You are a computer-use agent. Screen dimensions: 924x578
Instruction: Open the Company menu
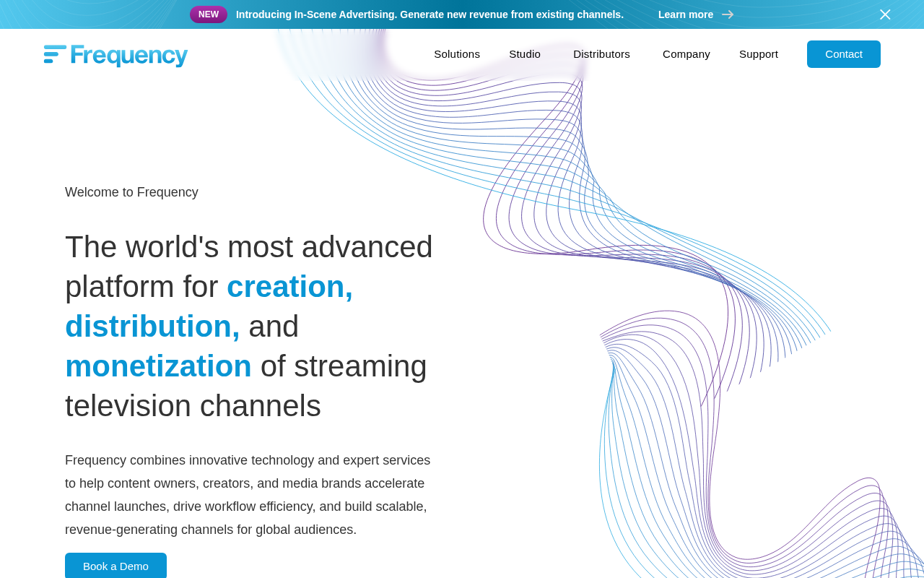(687, 54)
